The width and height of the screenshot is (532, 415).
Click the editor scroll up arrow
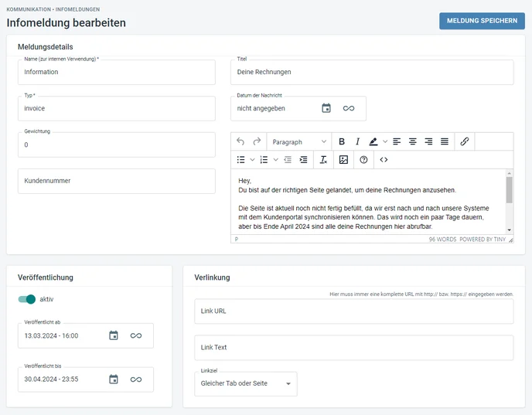(509, 173)
